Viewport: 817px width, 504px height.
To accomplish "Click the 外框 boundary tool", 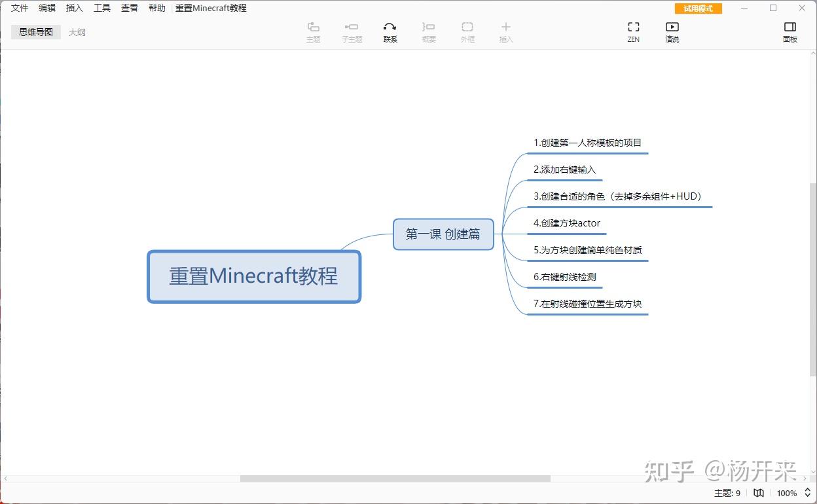I will coord(467,31).
